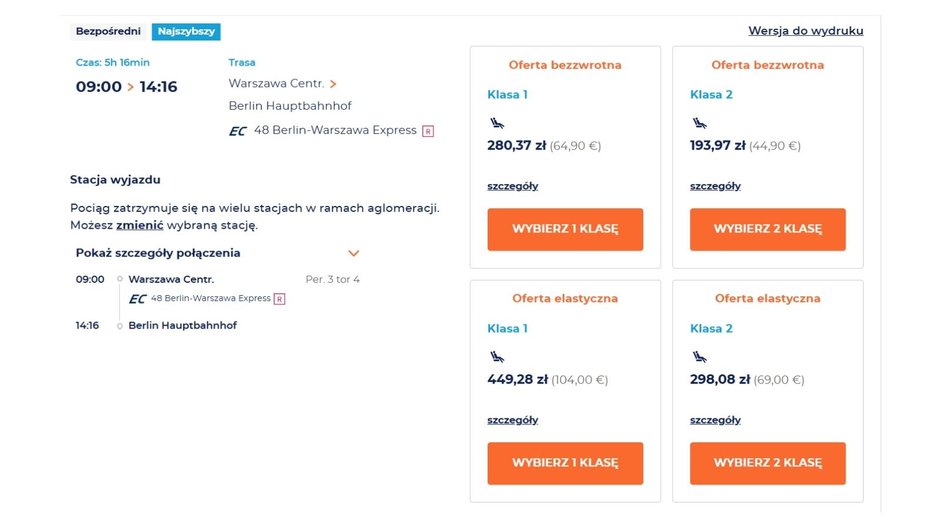Screen dimensions: 940x528
Task: Collapse connection details with orange chevron
Action: [x=353, y=254]
